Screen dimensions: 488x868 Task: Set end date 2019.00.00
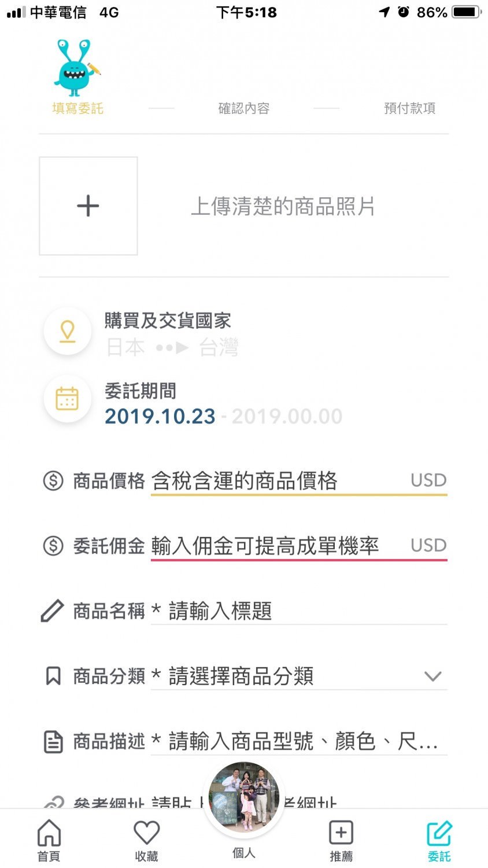tap(287, 417)
